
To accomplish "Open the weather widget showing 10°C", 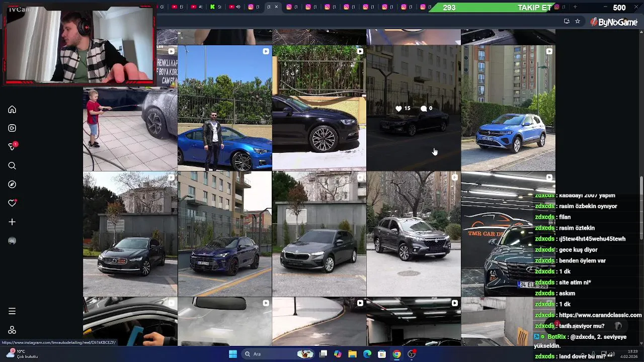I will [x=22, y=354].
